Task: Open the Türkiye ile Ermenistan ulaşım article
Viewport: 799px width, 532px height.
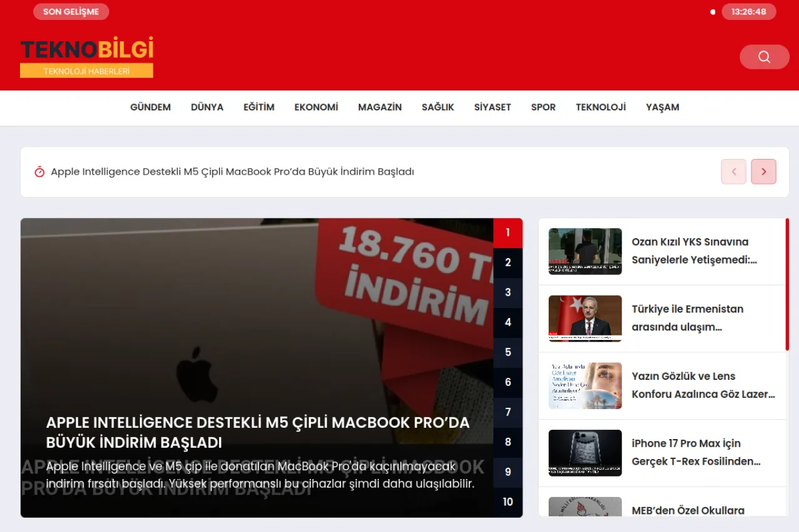Action: tap(687, 318)
